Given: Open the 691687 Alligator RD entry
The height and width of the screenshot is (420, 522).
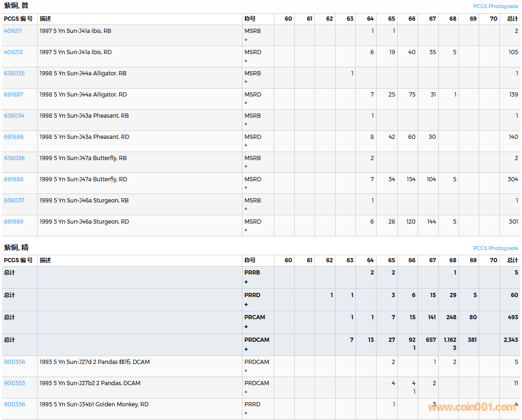Looking at the screenshot, I should click(13, 95).
